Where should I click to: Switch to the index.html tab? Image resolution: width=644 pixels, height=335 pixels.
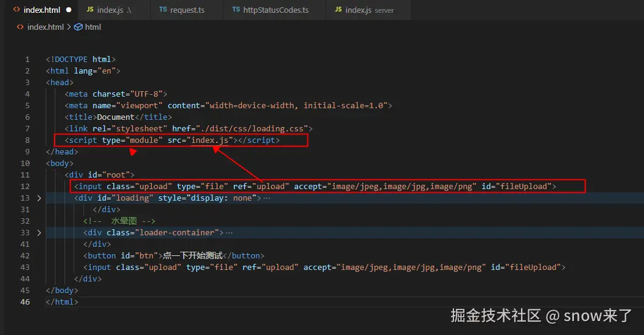click(x=42, y=10)
